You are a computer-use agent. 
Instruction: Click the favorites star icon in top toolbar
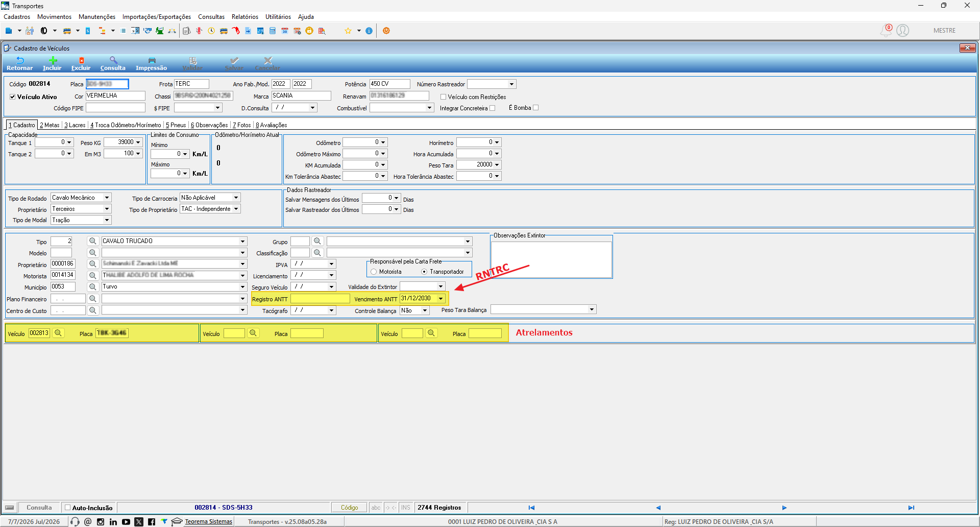(348, 31)
